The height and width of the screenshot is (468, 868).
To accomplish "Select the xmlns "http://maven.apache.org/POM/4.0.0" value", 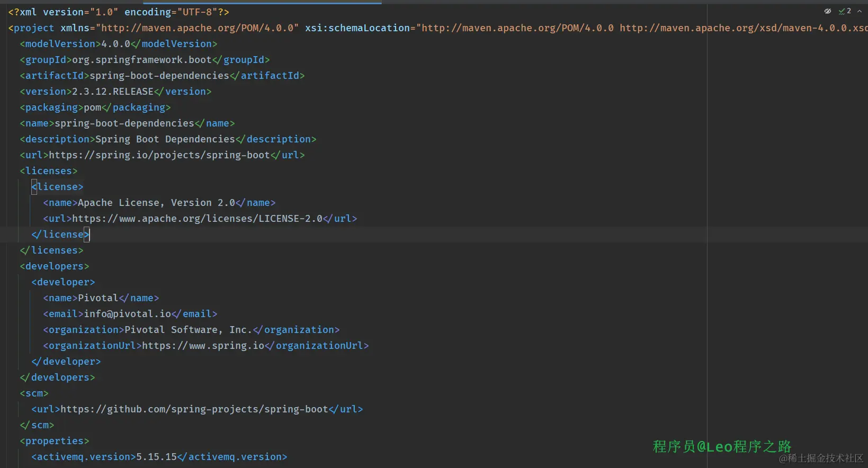I will pos(198,28).
